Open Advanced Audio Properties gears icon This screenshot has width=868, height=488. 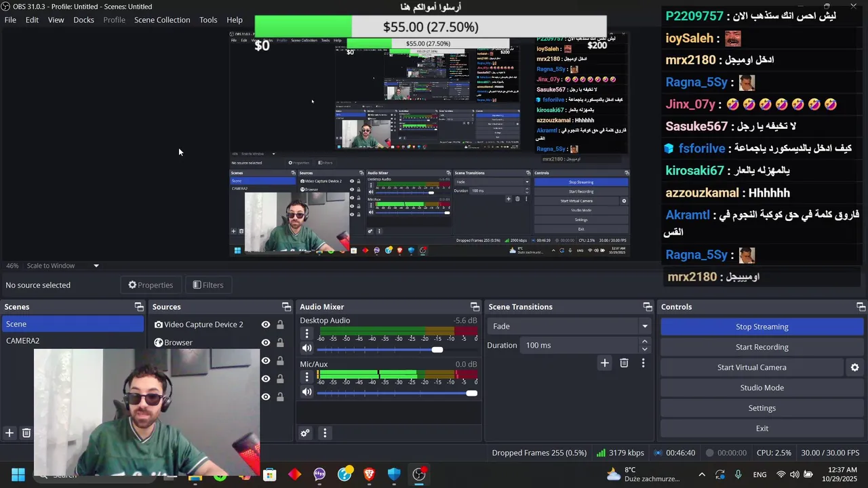click(x=305, y=433)
